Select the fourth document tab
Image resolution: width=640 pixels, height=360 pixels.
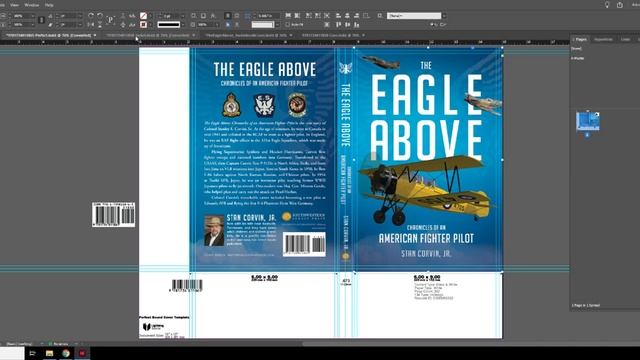[331, 36]
